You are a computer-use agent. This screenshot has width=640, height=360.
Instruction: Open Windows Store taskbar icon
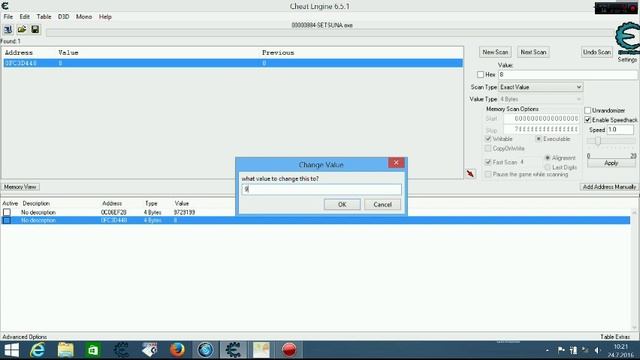click(x=93, y=350)
